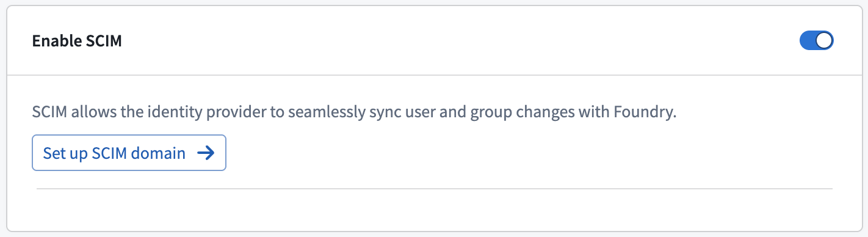Click blank header space beside Enable SCIM
This screenshot has width=868, height=237.
pos(458,41)
